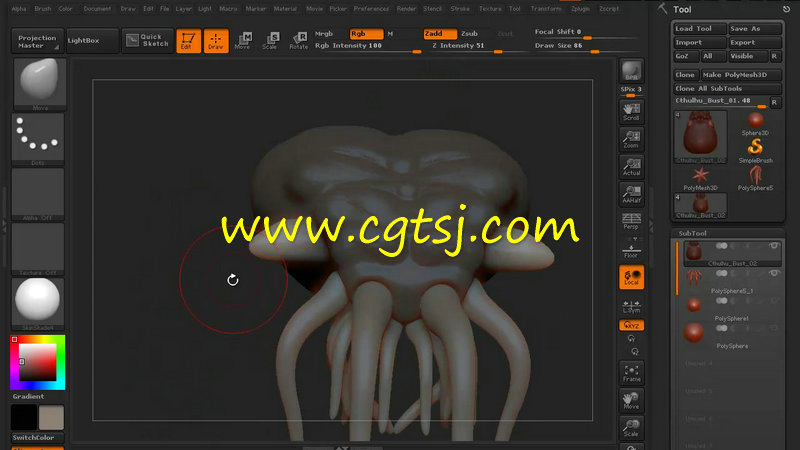The width and height of the screenshot is (800, 450).
Task: Click the Rgb Intensity slider
Action: [368, 46]
